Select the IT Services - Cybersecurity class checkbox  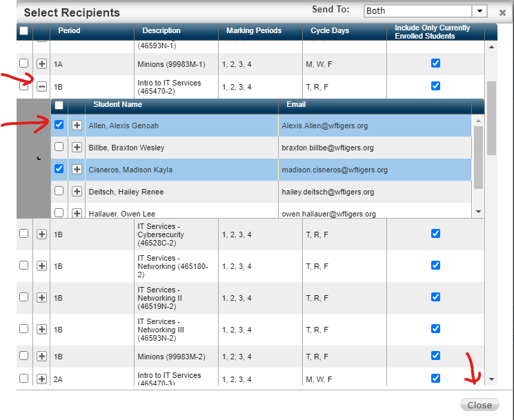[x=24, y=234]
